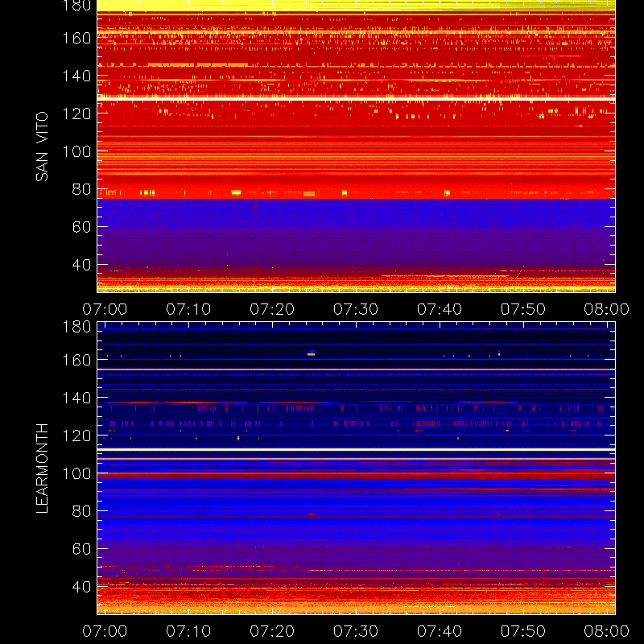Viewport: 644px width, 644px height.
Task: Pick the 07:50 time label of San Vito plot
Action: tap(523, 309)
